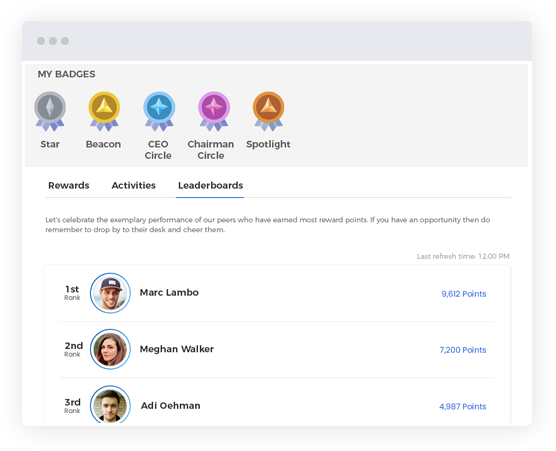Select the Leaderboards tab
Viewport: 556px width, 451px height.
[211, 185]
